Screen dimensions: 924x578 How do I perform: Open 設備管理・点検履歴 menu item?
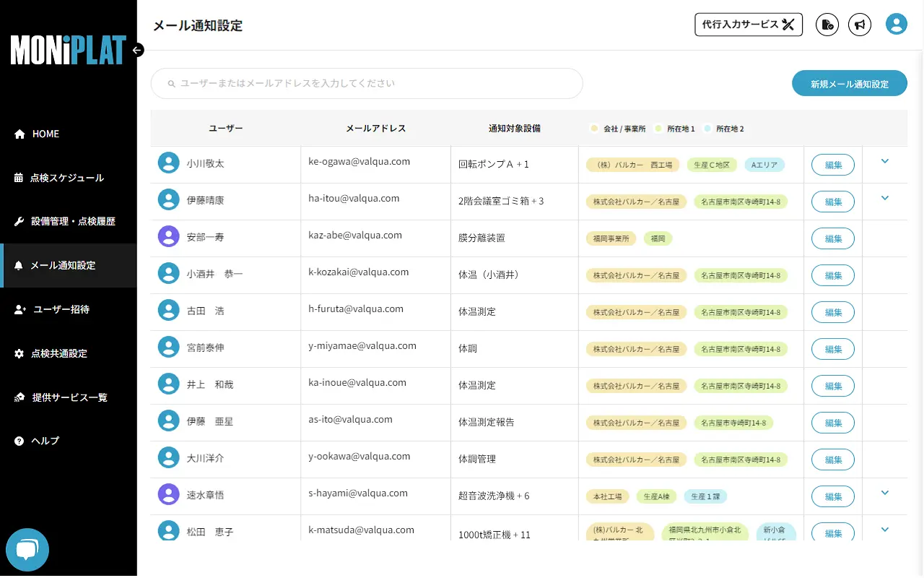click(x=73, y=222)
